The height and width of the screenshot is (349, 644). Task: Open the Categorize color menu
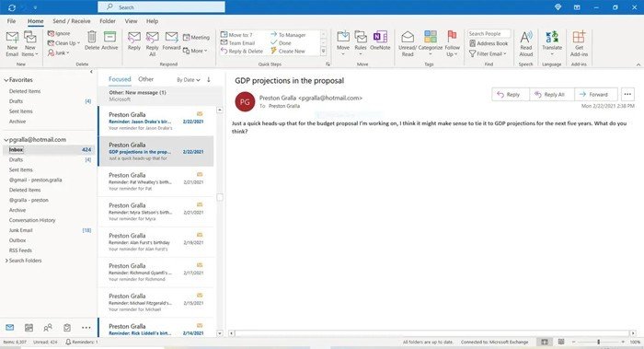tap(430, 43)
